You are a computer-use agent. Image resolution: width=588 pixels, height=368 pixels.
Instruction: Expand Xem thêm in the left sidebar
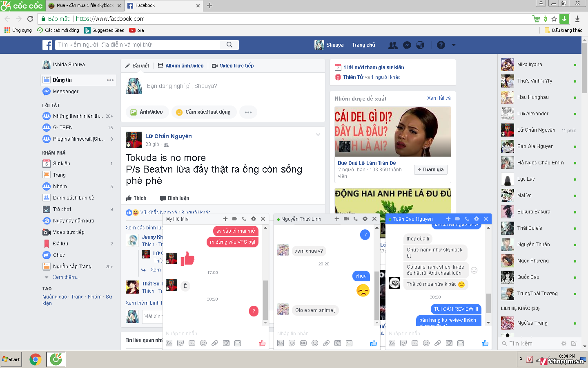66,277
